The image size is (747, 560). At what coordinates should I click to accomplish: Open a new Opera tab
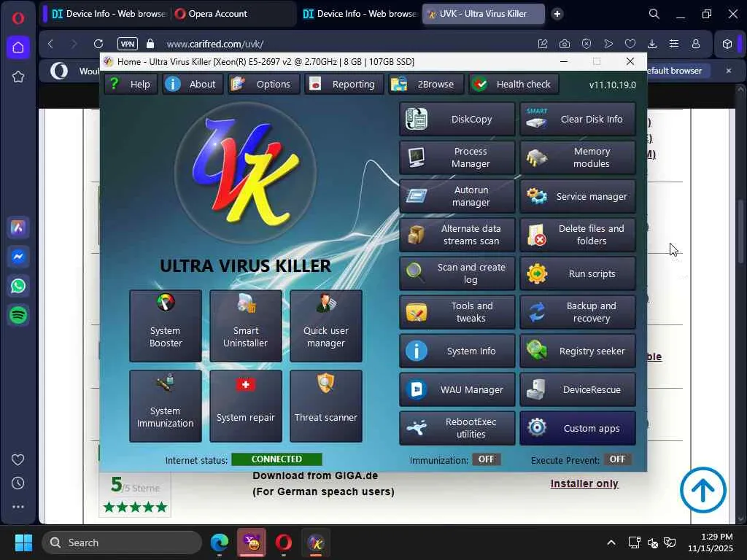point(557,14)
